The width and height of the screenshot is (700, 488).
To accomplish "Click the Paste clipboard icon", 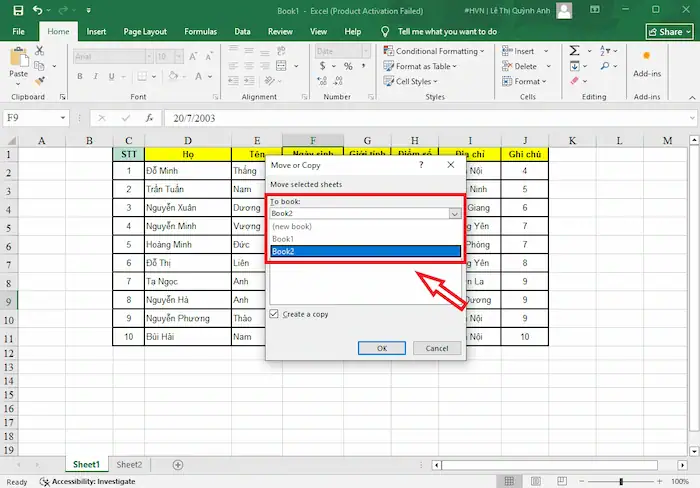I will (x=18, y=60).
